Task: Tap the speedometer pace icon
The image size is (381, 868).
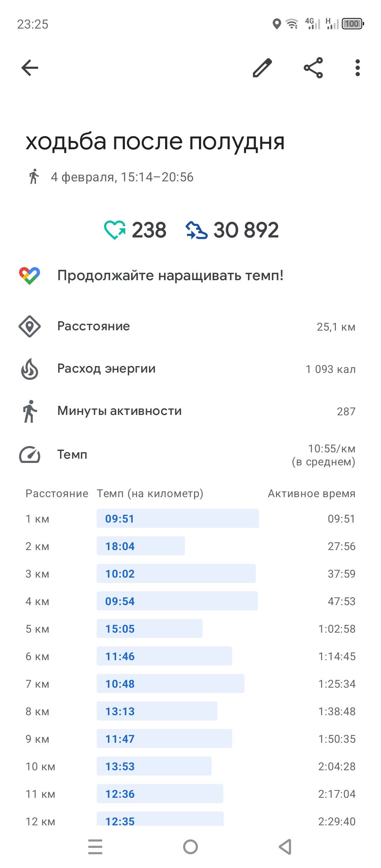Action: 30,454
